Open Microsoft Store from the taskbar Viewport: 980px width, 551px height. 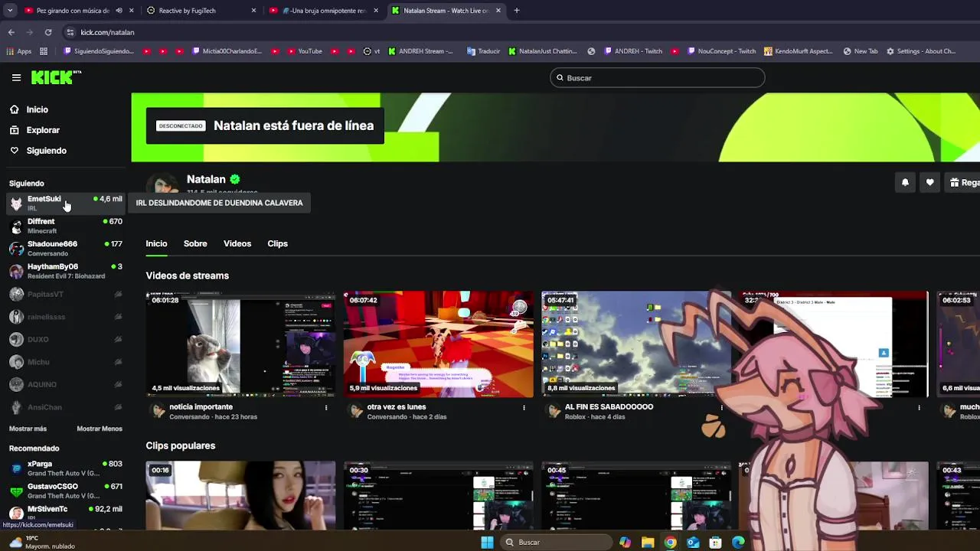point(715,542)
